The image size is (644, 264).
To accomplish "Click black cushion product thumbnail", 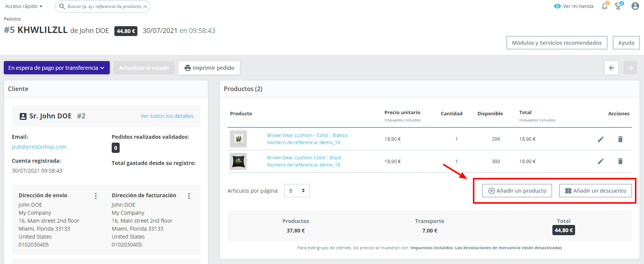I will pos(239,161).
